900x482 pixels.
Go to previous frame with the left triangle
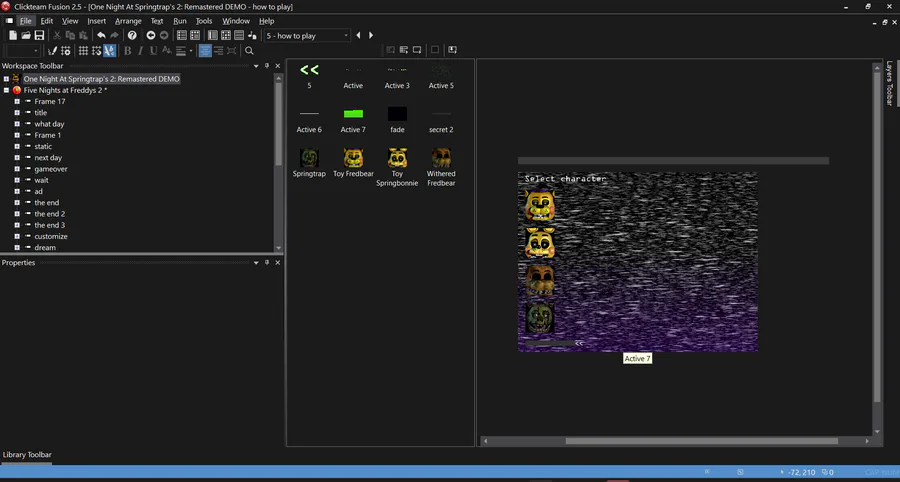click(x=358, y=36)
